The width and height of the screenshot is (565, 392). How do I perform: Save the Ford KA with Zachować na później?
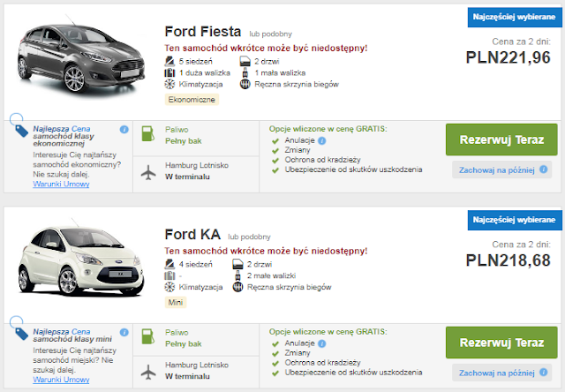point(501,373)
